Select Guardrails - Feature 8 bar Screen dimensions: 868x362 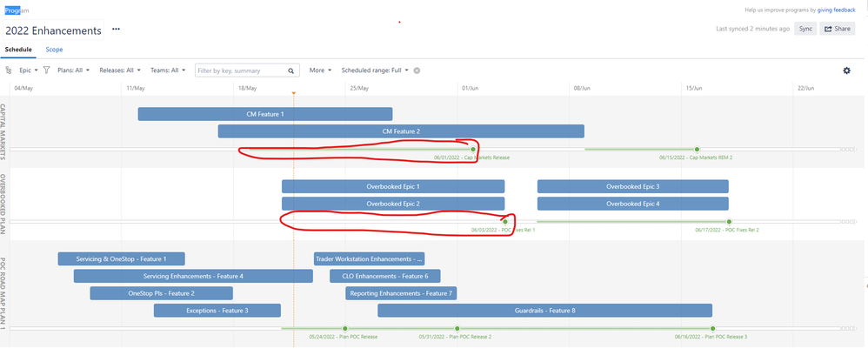(544, 311)
